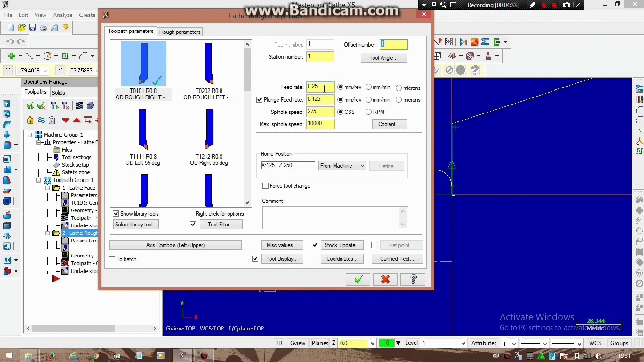
Task: Open the line style dropdown in status bar
Action: [x=545, y=344]
